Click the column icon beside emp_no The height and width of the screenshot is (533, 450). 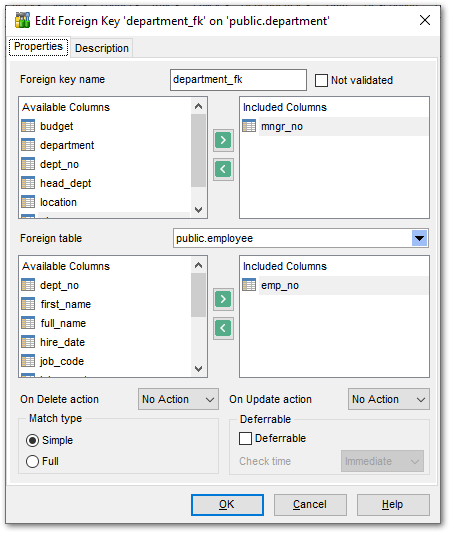[249, 285]
